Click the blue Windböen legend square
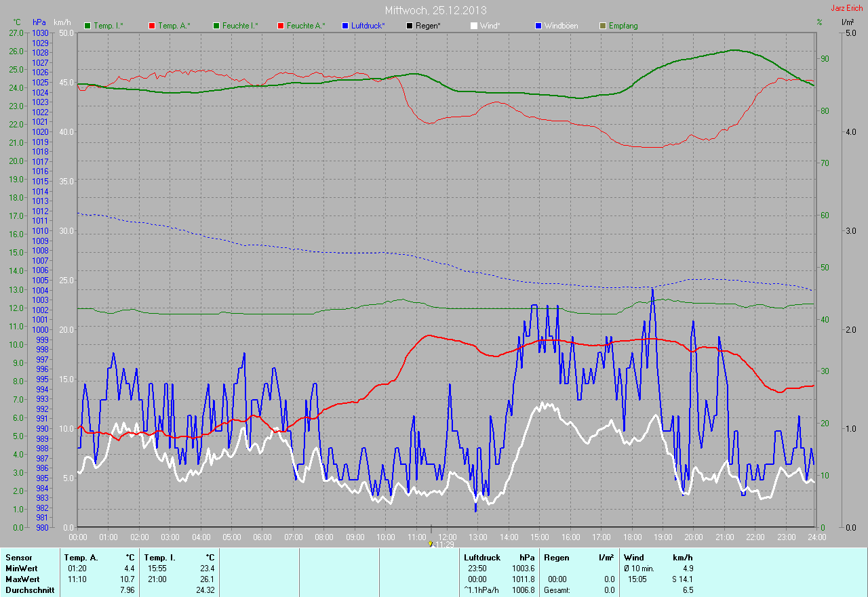Screen dimensions: 868x597 point(538,26)
